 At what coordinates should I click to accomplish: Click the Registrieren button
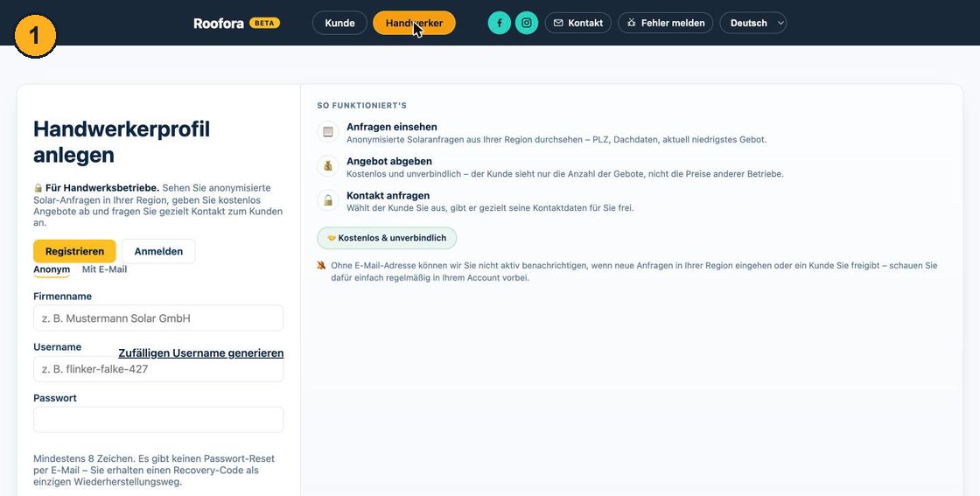[74, 251]
